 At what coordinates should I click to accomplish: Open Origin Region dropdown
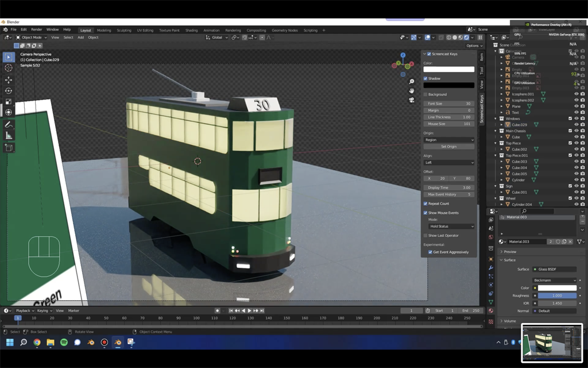(x=449, y=140)
